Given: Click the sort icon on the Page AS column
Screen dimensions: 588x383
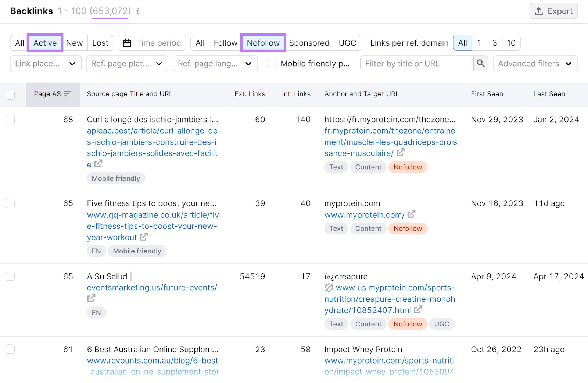Looking at the screenshot, I should tap(68, 94).
